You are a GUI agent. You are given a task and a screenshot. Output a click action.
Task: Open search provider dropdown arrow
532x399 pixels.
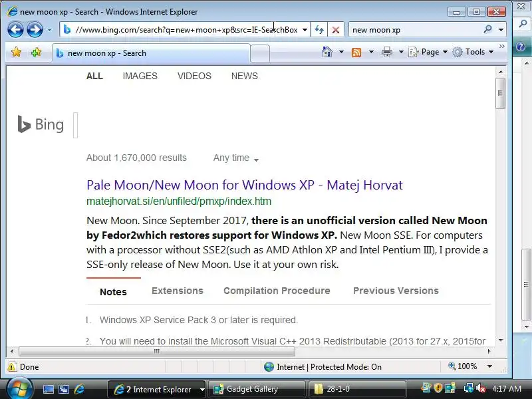(x=501, y=30)
